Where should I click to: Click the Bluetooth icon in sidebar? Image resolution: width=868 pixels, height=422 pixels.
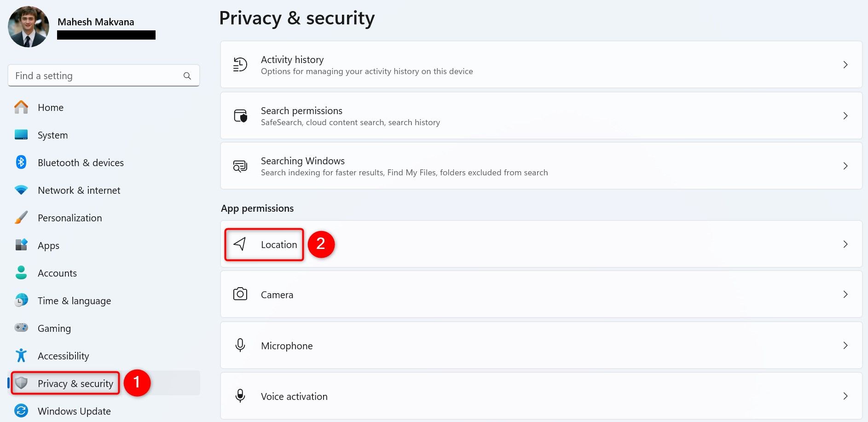click(x=21, y=162)
